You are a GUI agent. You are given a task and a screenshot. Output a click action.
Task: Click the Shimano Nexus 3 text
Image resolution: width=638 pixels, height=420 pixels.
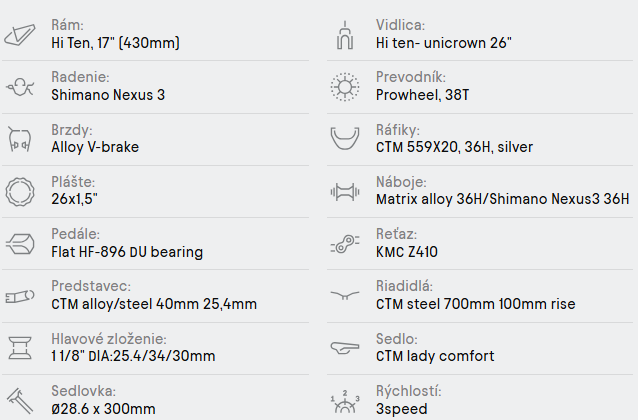(108, 96)
